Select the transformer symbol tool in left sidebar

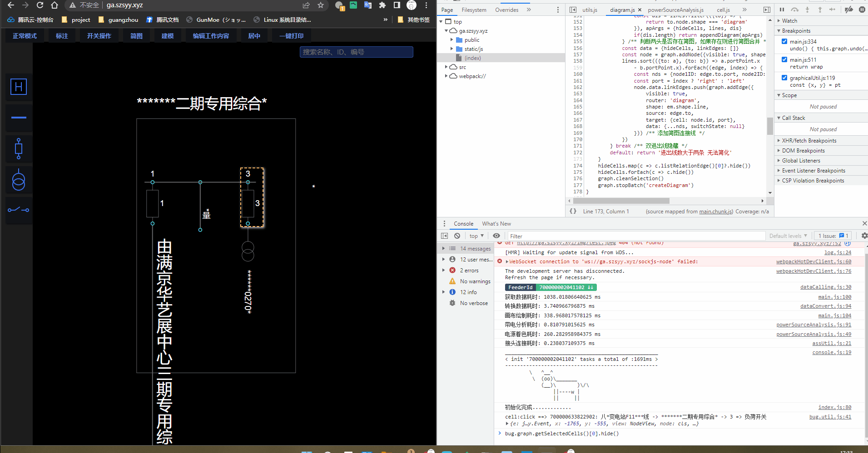click(x=18, y=180)
